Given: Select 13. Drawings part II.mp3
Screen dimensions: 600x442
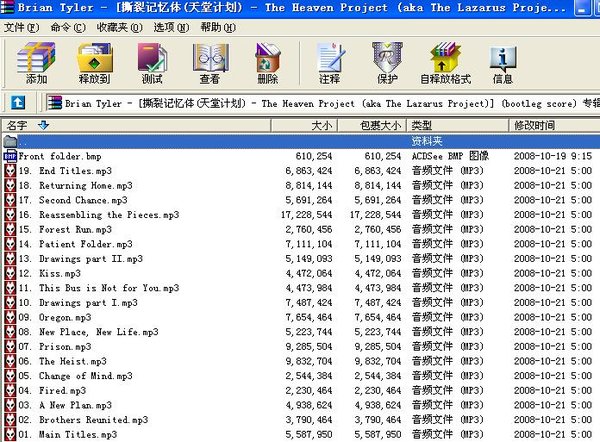Looking at the screenshot, I should [x=80, y=259].
